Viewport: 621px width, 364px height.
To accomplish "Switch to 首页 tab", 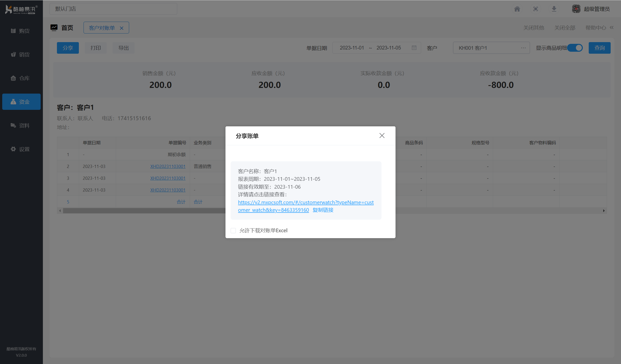I will [x=67, y=28].
